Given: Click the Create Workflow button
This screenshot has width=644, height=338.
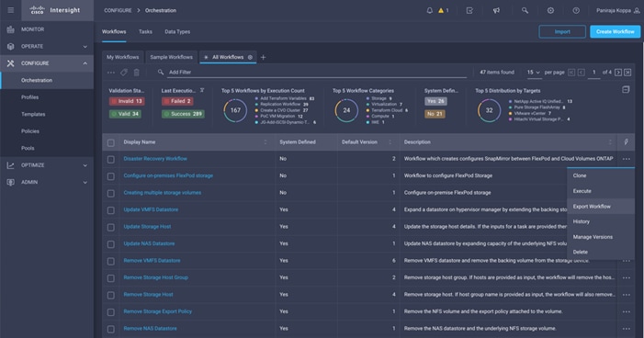Looking at the screenshot, I should [615, 31].
